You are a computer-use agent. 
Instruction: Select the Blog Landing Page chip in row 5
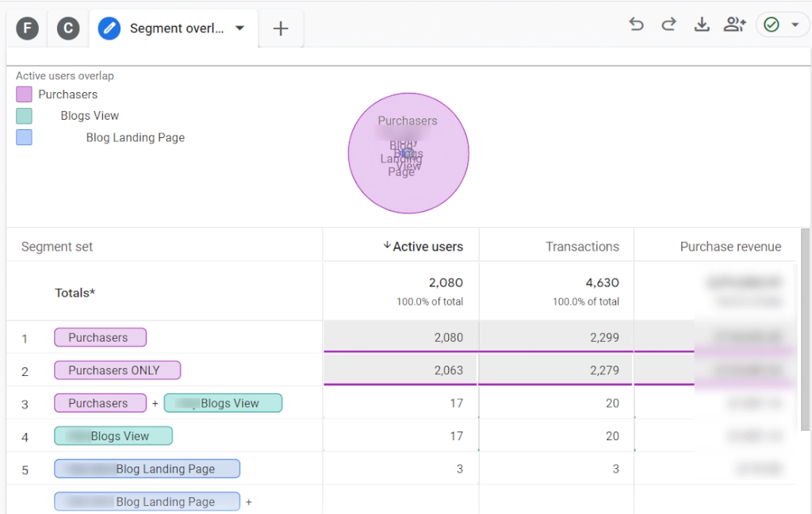click(147, 469)
